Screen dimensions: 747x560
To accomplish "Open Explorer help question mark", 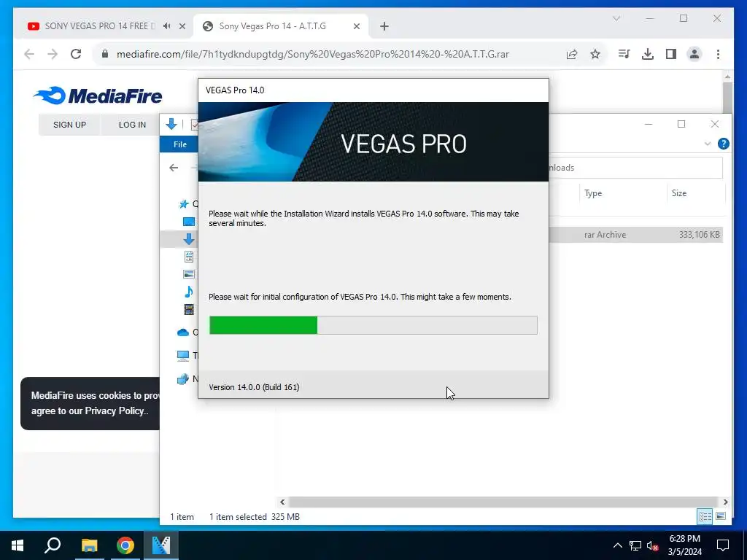I will pyautogui.click(x=723, y=144).
